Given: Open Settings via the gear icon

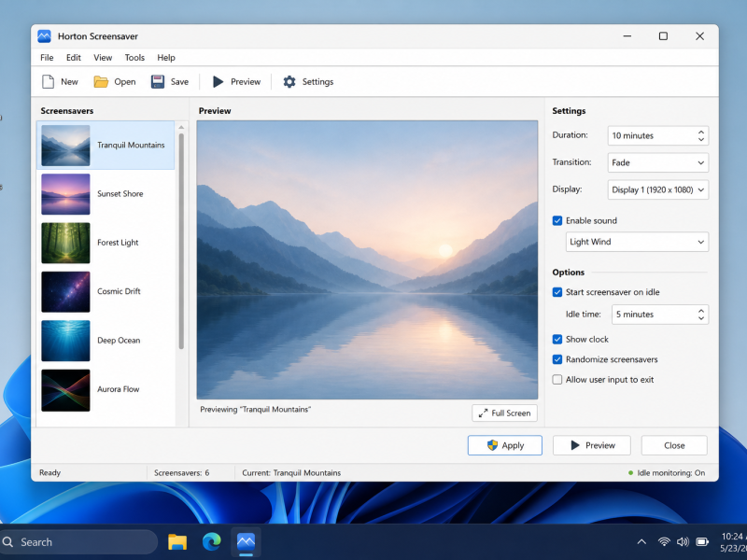Looking at the screenshot, I should pos(289,82).
